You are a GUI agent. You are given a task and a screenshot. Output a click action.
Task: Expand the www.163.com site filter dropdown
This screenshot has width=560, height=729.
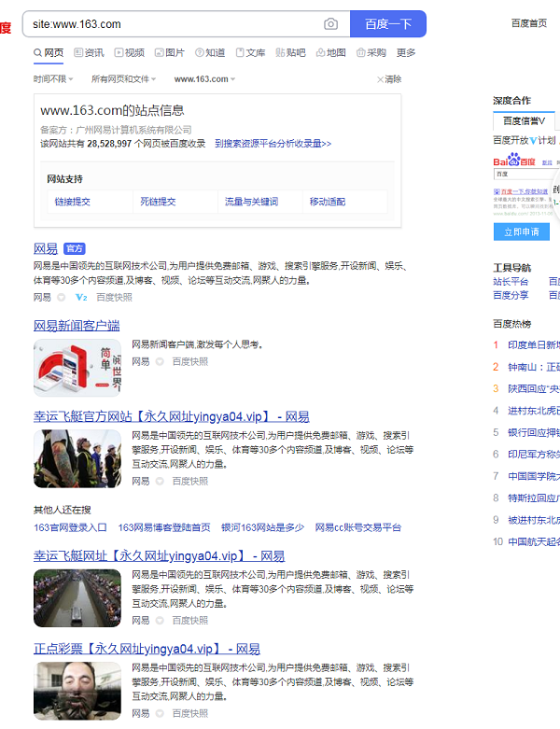205,79
